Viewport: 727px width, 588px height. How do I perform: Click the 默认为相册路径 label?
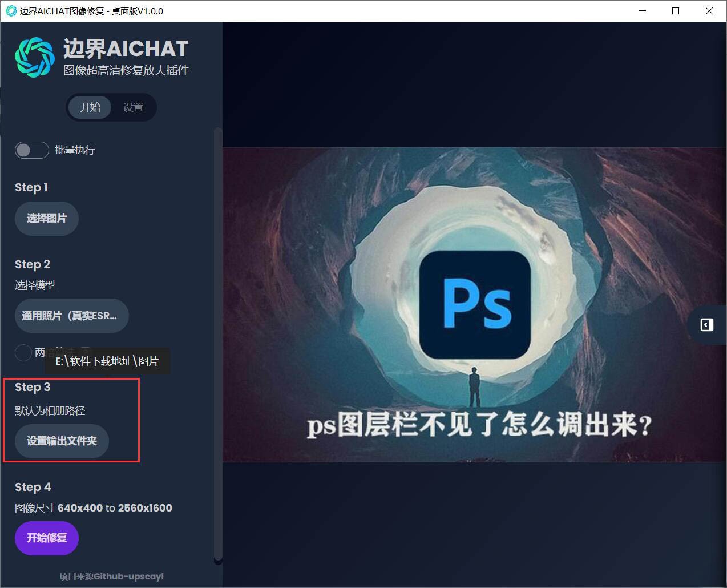coord(50,411)
